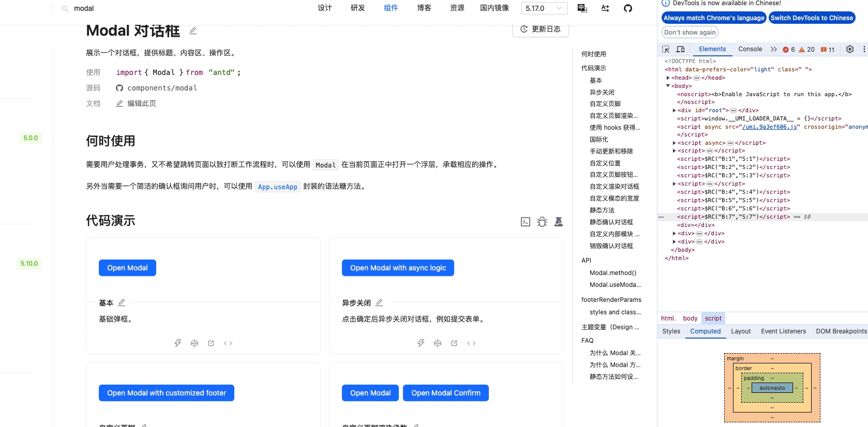Screen dimensions: 868x427
Task: Open the components/modal source link
Action: coord(162,88)
